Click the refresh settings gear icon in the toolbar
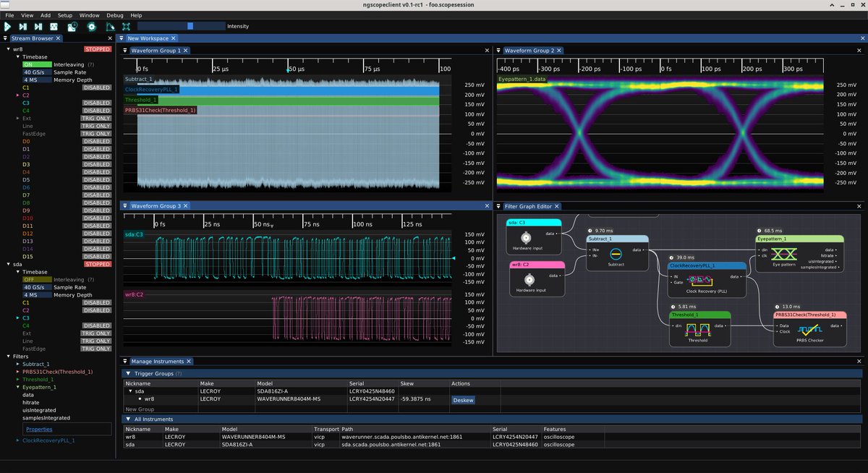This screenshot has width=868, height=473. pyautogui.click(x=91, y=26)
